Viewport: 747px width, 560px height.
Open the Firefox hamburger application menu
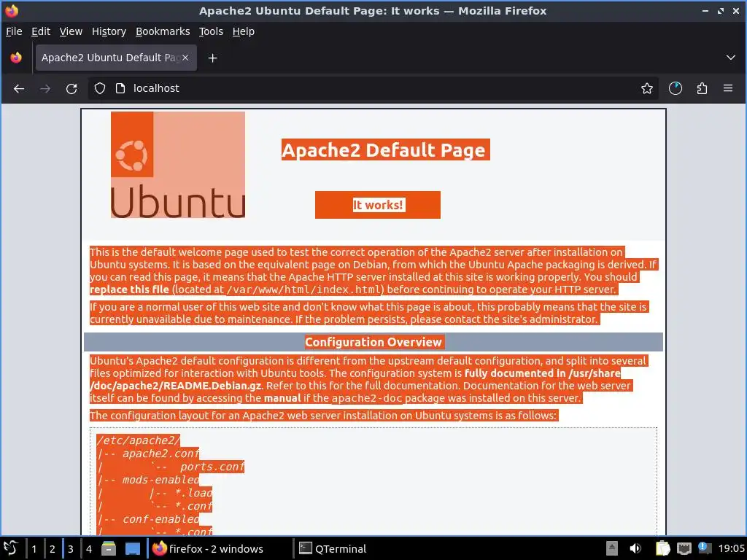(x=728, y=88)
